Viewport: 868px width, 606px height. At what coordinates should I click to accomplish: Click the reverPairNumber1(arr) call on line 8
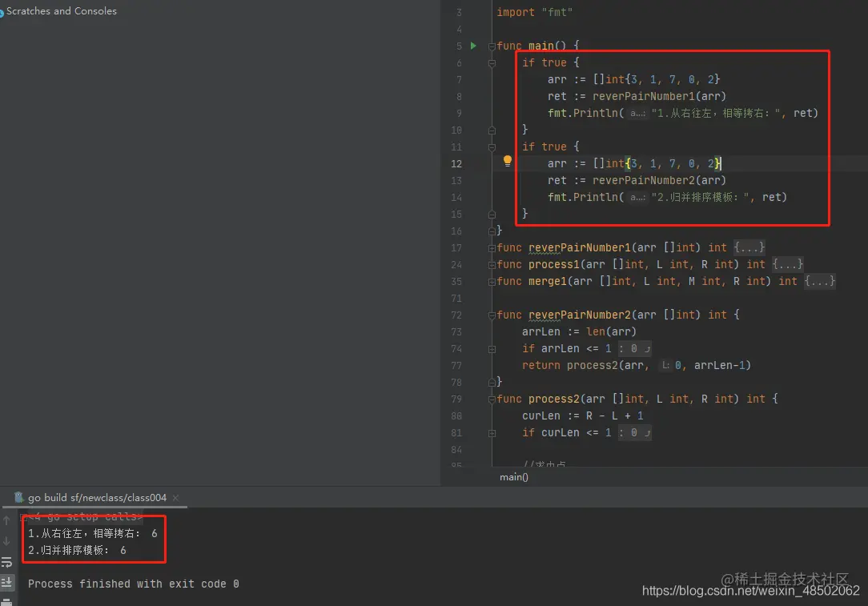659,96
